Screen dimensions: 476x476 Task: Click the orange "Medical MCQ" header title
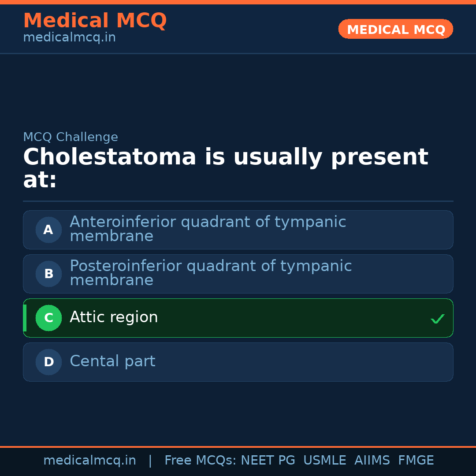(95, 21)
